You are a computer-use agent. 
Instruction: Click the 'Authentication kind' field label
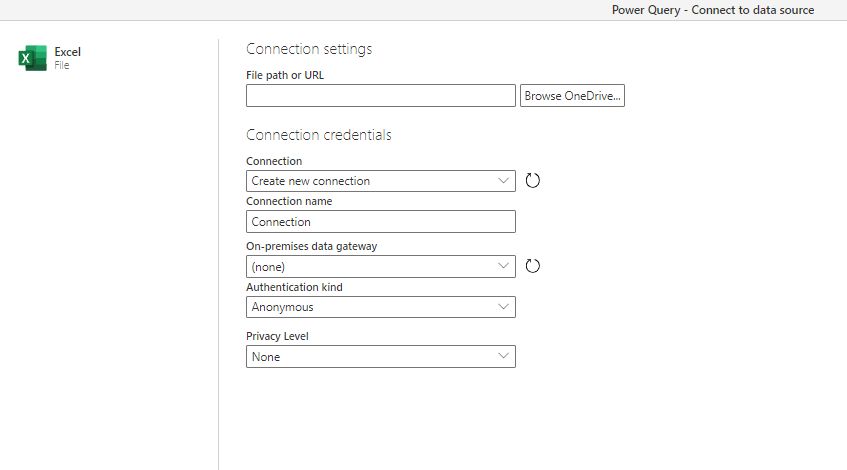pyautogui.click(x=294, y=287)
